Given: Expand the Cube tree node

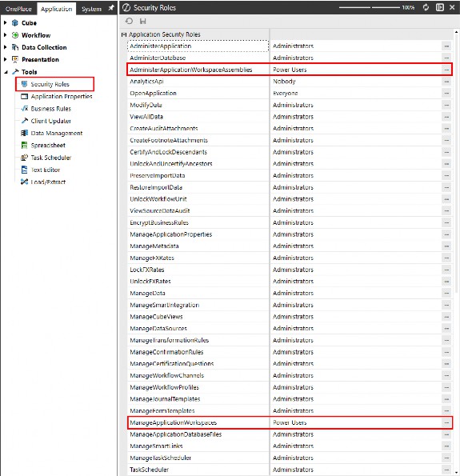Looking at the screenshot, I should pyautogui.click(x=5, y=22).
